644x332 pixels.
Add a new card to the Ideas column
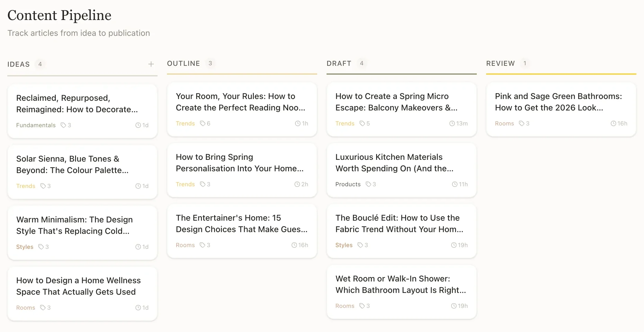click(x=151, y=64)
